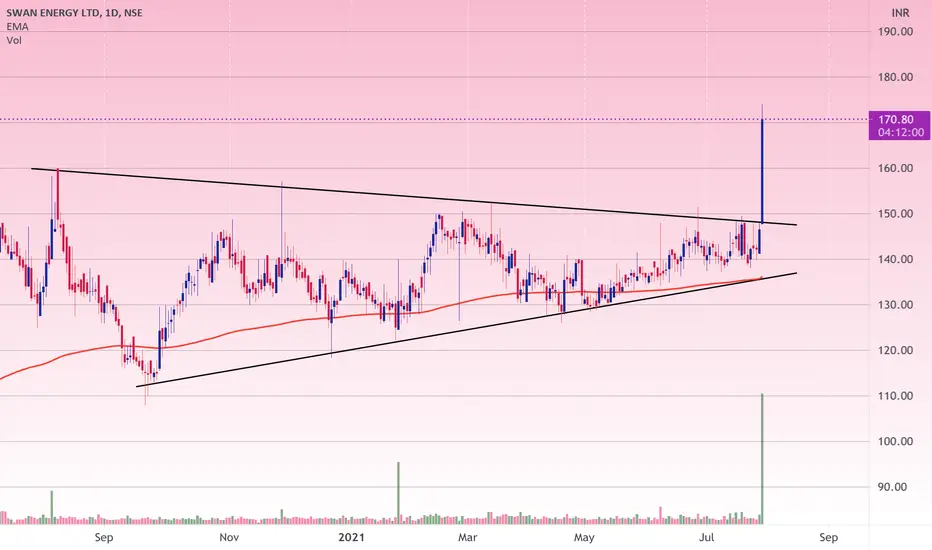Click the 100.00 price axis label
The height and width of the screenshot is (550, 932).
[x=896, y=441]
